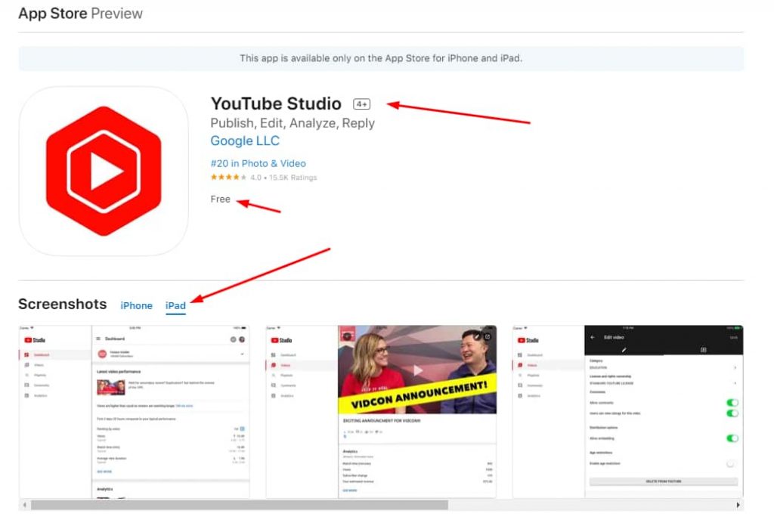Click selected Videos sidebar icon in VidCon screenshot
Viewport: 774px width, 532px height.
(x=274, y=365)
